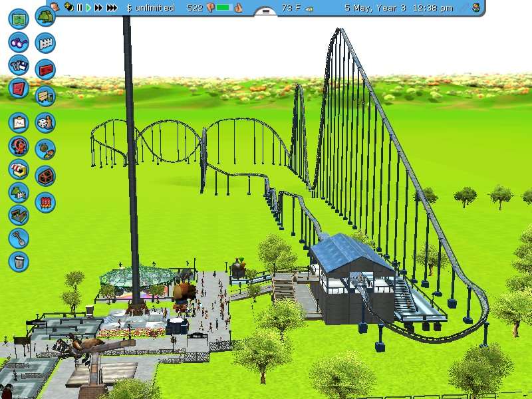
Task: Open the Ferris wheel rides menu
Action: (x=19, y=146)
